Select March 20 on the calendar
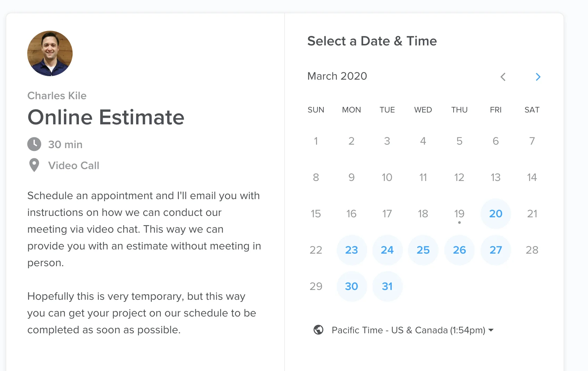The width and height of the screenshot is (588, 371). coord(495,213)
